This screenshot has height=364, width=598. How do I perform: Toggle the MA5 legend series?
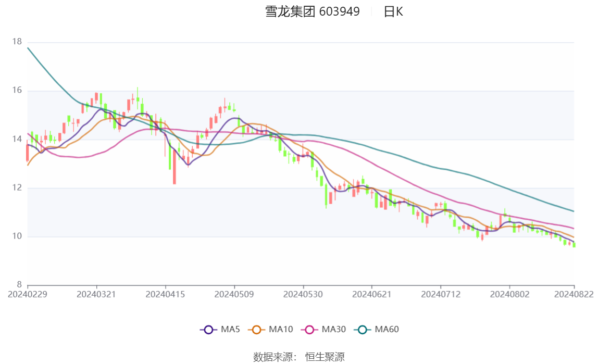(x=220, y=329)
